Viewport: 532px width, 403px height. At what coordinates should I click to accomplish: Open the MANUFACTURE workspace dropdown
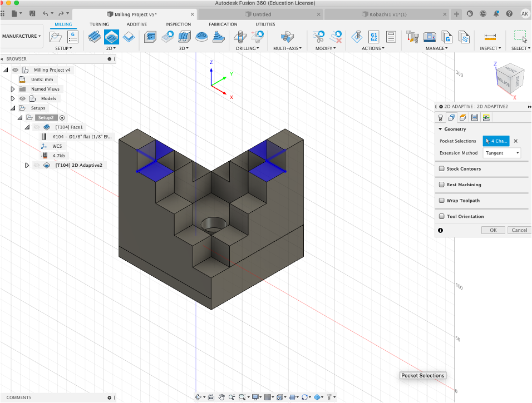tap(21, 36)
